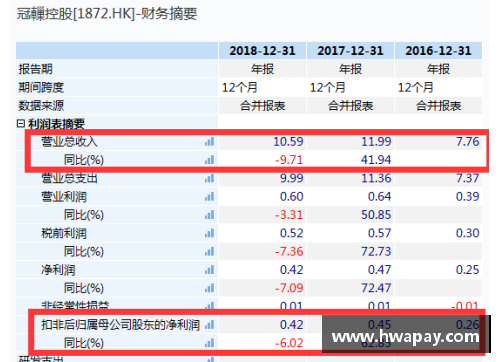Select the -7.36 growth cell

pyautogui.click(x=289, y=252)
